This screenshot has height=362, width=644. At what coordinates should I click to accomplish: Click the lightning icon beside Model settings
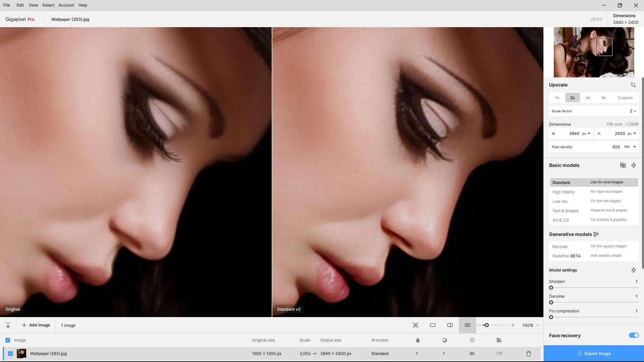pos(633,270)
